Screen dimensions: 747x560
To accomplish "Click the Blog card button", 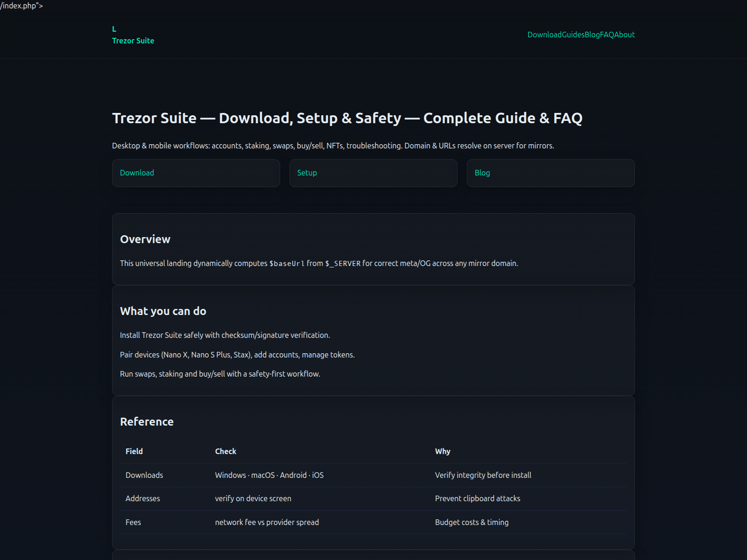I will coord(551,173).
